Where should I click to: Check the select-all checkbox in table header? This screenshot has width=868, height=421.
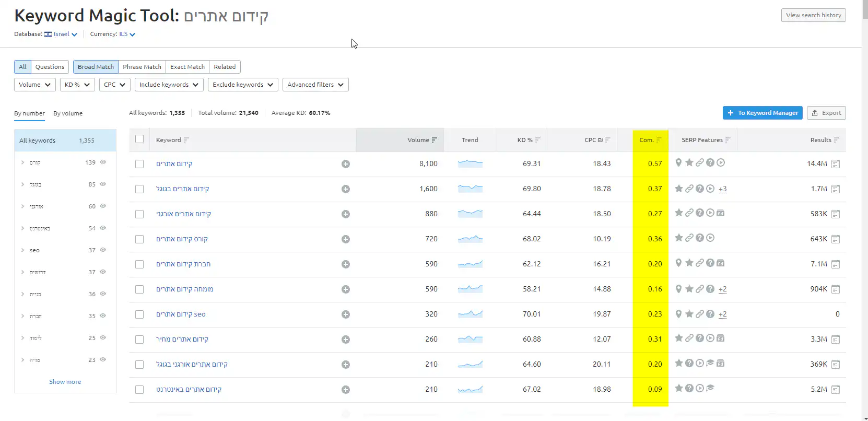(139, 139)
